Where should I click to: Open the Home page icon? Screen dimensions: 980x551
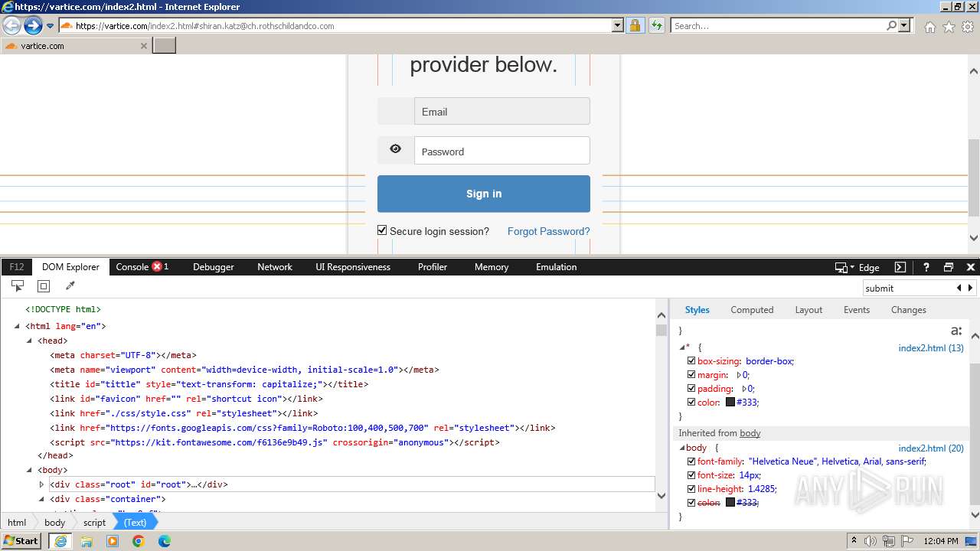point(929,27)
